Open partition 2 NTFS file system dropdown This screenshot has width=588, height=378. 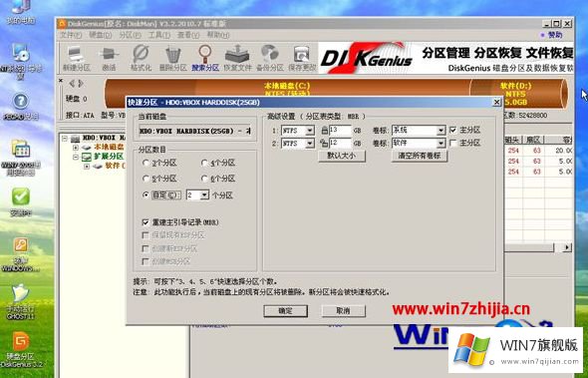(x=310, y=144)
